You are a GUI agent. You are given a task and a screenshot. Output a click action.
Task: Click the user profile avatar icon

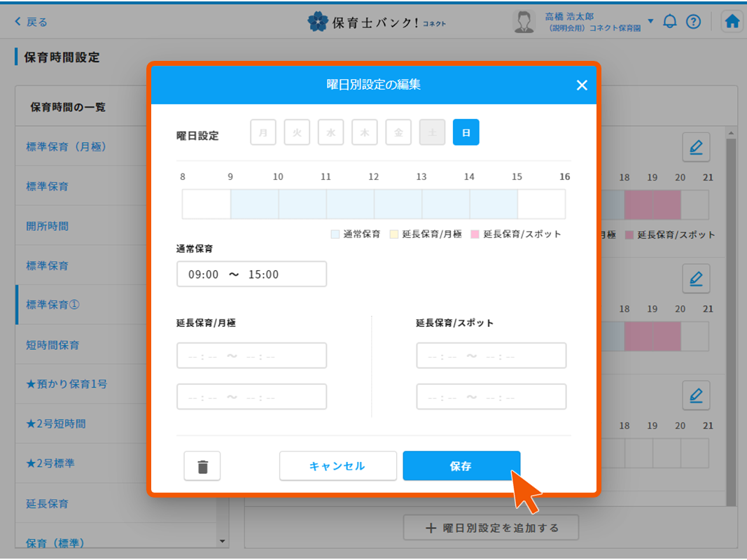[524, 22]
